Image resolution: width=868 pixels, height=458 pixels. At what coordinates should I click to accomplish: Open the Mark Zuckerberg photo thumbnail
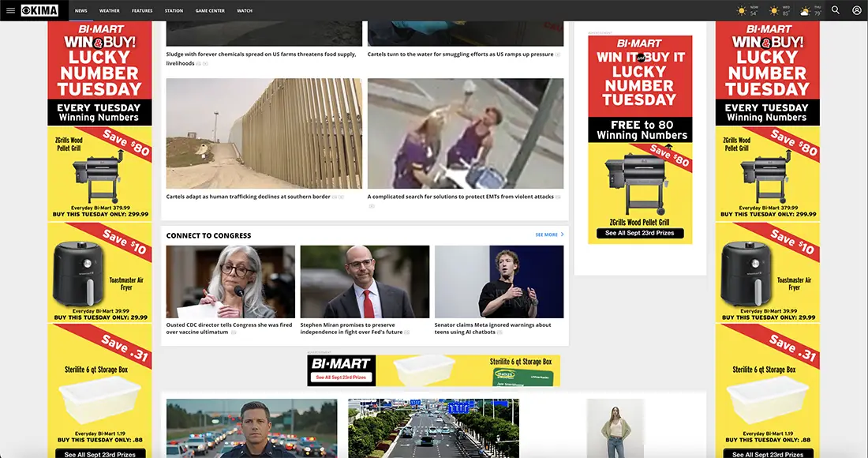pyautogui.click(x=499, y=282)
